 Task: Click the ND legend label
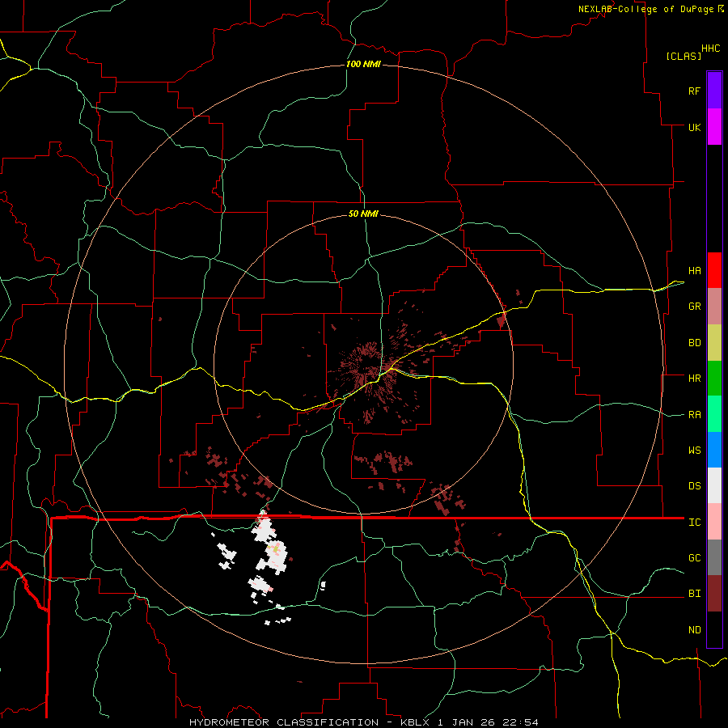(x=695, y=630)
